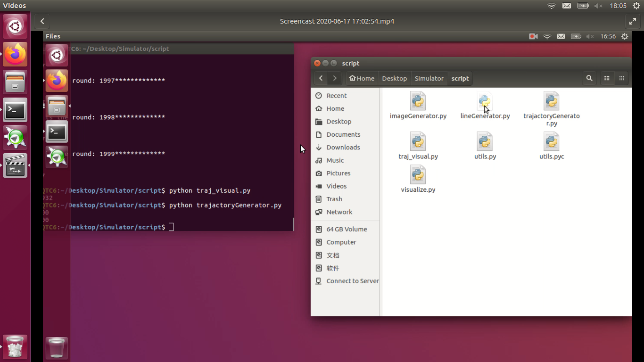Open the Wi-Fi indicator beside the 18:05 clock
Image resolution: width=644 pixels, height=362 pixels.
(x=552, y=6)
